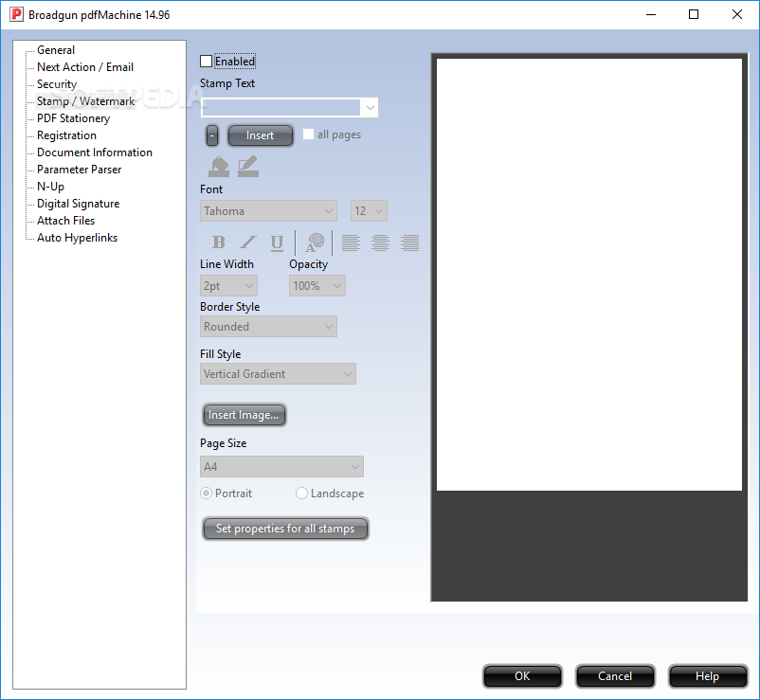Open the Line Width 2pt dropdown

click(x=228, y=286)
